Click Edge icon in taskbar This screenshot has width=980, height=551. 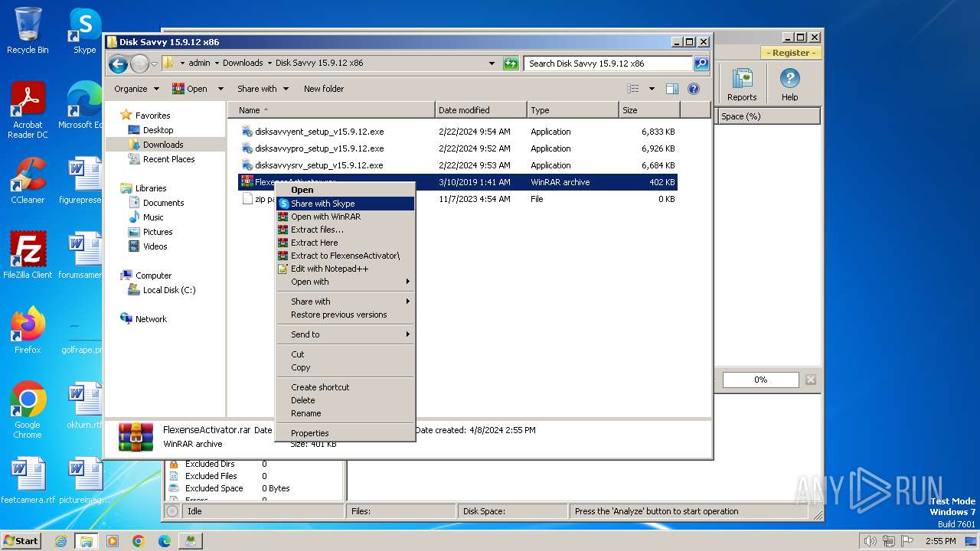coord(164,541)
